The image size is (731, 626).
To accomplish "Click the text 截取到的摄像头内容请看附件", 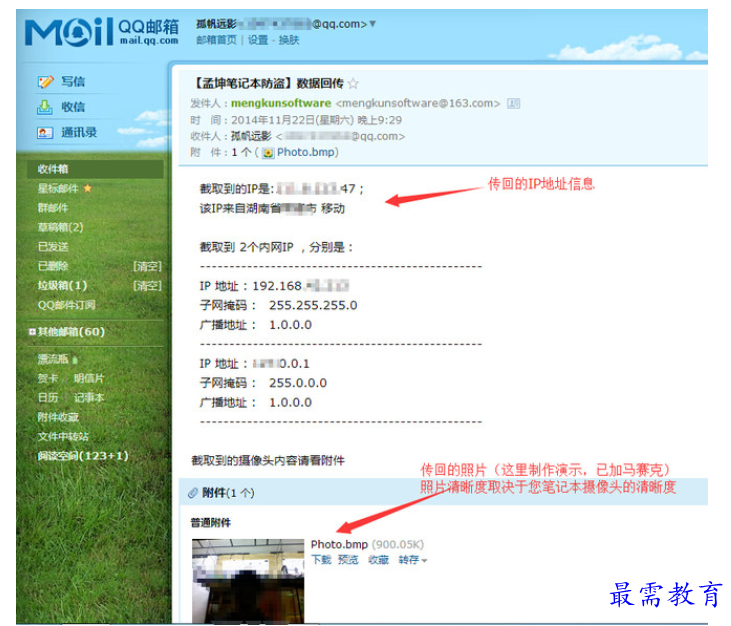I will click(x=268, y=461).
